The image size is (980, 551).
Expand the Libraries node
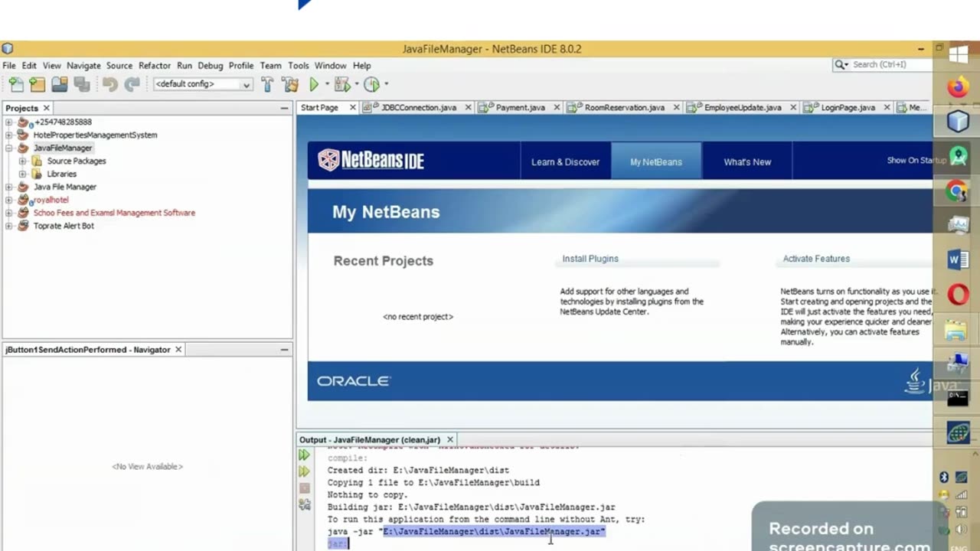point(22,174)
